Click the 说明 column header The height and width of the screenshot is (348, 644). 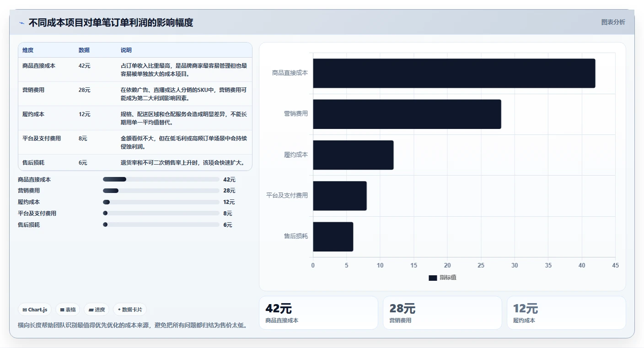pyautogui.click(x=126, y=50)
